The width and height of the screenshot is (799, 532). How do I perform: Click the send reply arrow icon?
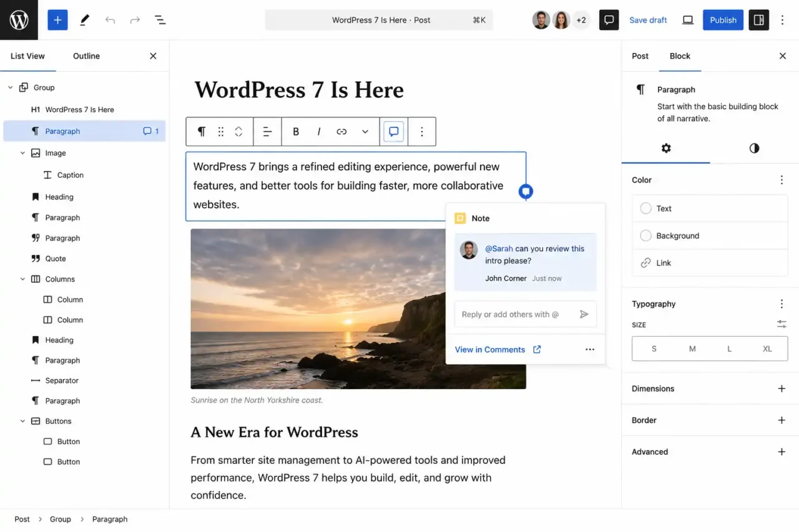tap(584, 314)
